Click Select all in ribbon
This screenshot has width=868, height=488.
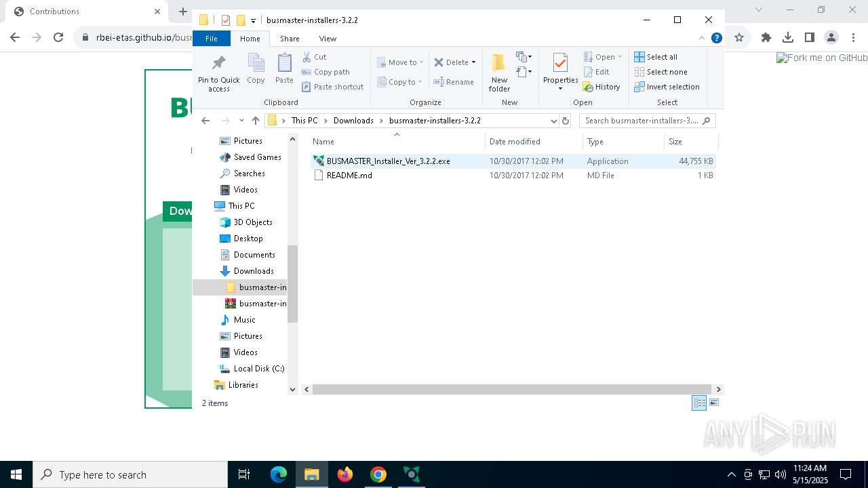tap(656, 57)
